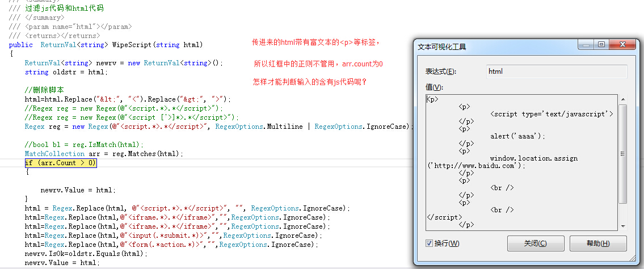Click the script type='text/javascript' tag text

pyautogui.click(x=552, y=114)
